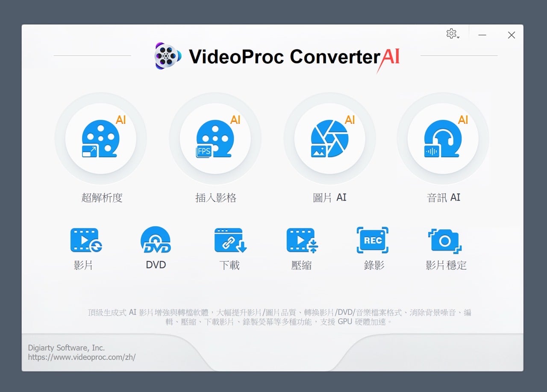Open the Downloader (下載) icon
This screenshot has width=547, height=392.
tap(230, 240)
